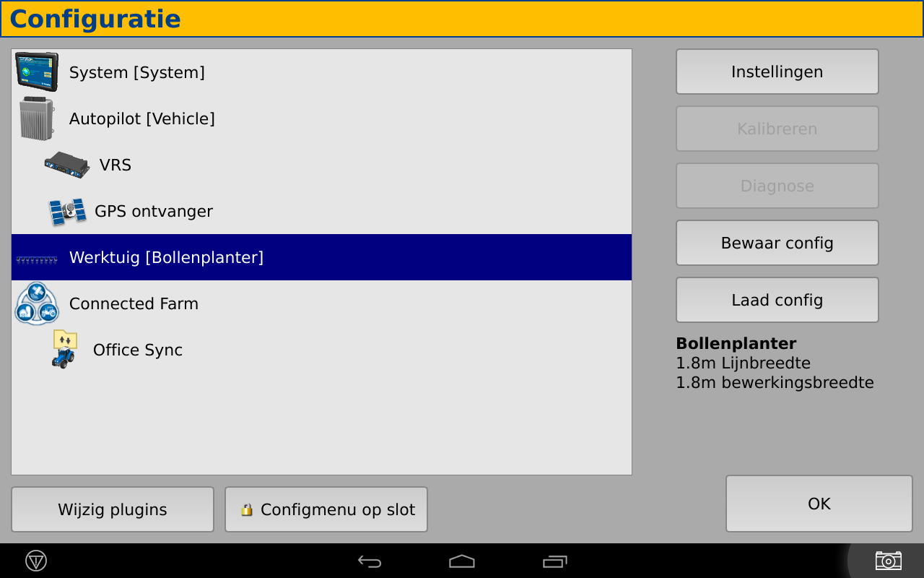Select the System [System] entry
The image size is (924, 578).
[x=137, y=72]
